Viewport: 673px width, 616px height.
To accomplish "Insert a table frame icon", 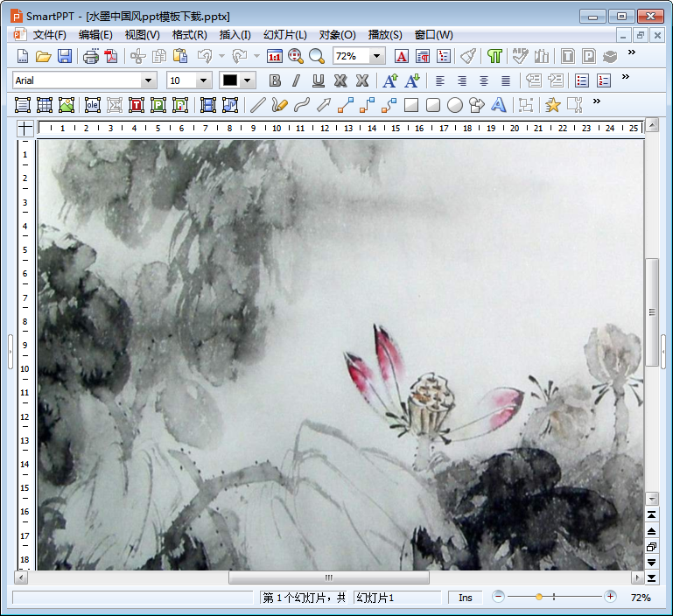I will pos(45,105).
